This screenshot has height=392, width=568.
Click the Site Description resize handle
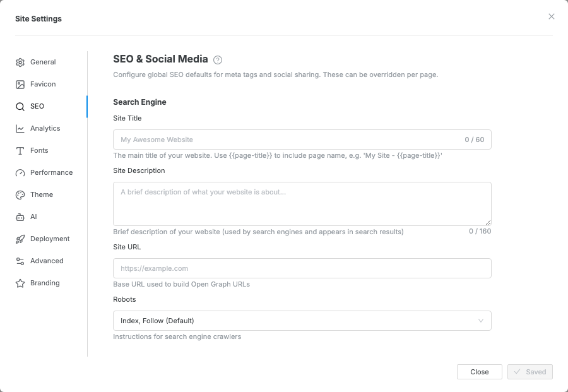click(488, 222)
